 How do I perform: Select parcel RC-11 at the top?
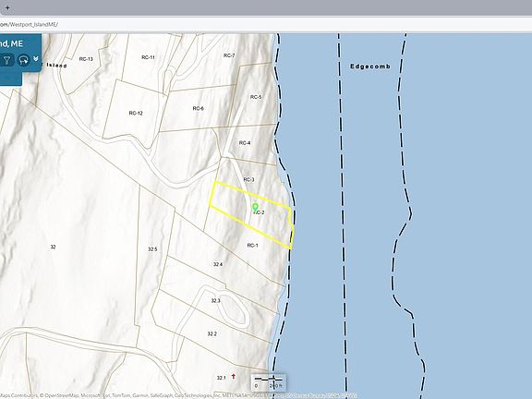(x=149, y=57)
